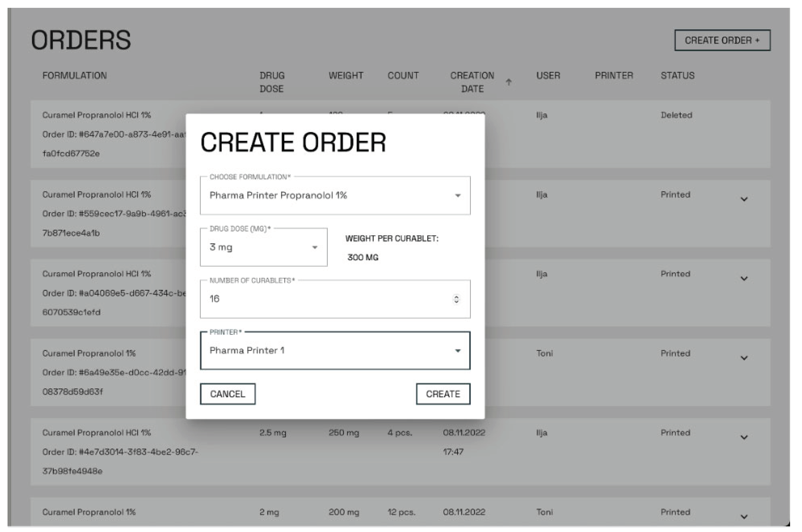Screen dimensions: 802x532
Task: Click the Curablets number stepper arrows
Action: click(456, 299)
